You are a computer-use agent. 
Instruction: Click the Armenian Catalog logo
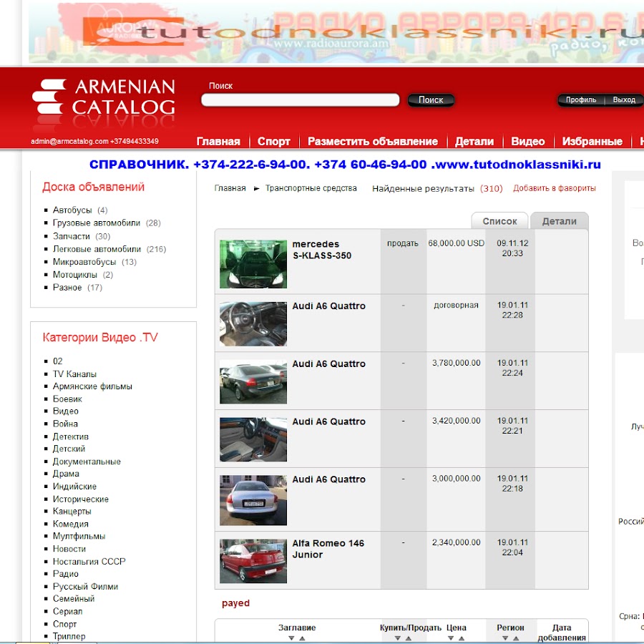tap(104, 97)
